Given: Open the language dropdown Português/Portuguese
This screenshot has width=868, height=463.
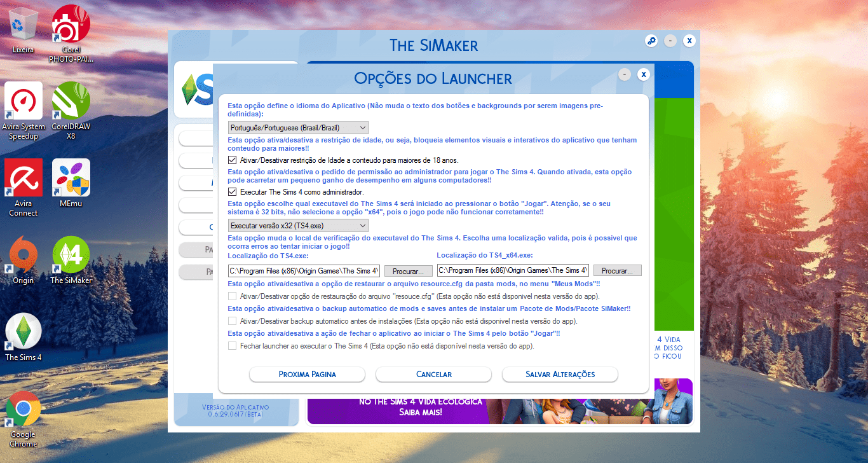Looking at the screenshot, I should coord(298,128).
